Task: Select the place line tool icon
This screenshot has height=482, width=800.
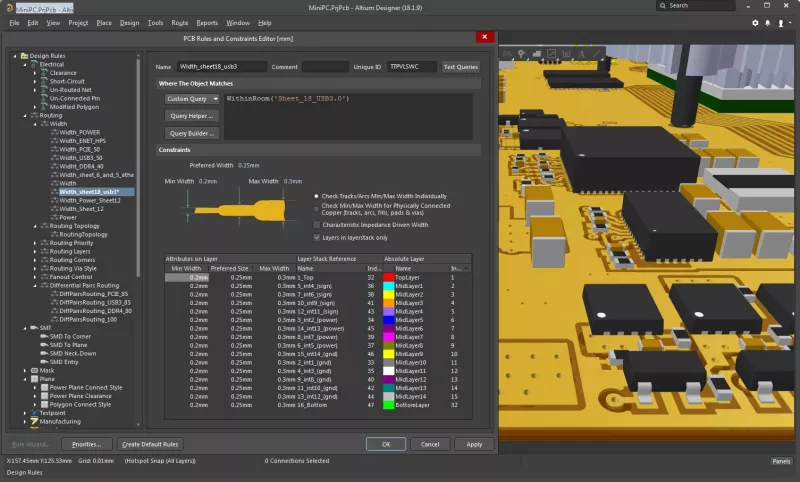Action: 596,54
